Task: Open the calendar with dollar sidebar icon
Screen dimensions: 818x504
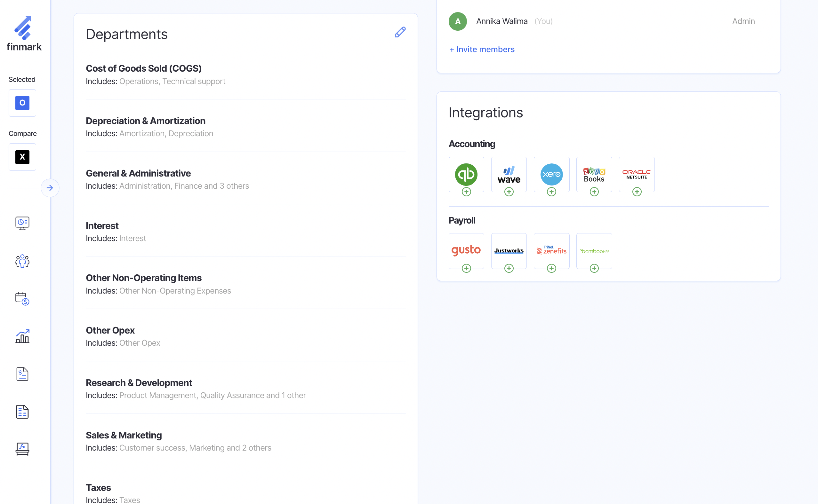Action: tap(22, 299)
